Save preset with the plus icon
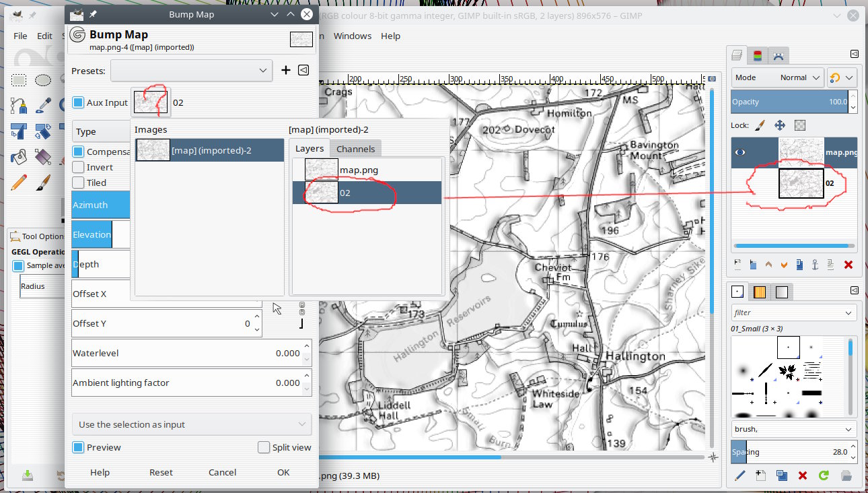868x493 pixels. [x=286, y=70]
